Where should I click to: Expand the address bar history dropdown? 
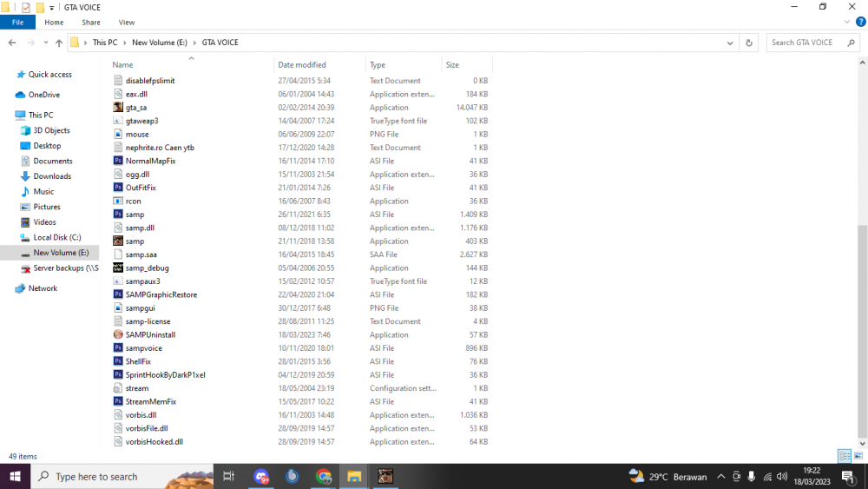click(730, 43)
